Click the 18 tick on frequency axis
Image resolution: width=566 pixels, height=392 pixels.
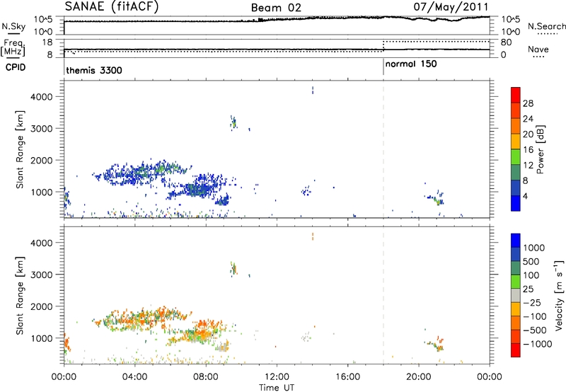point(47,42)
